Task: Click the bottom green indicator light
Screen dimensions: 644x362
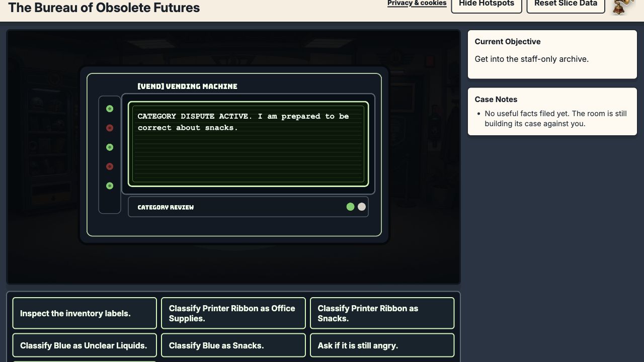Action: coord(110,186)
